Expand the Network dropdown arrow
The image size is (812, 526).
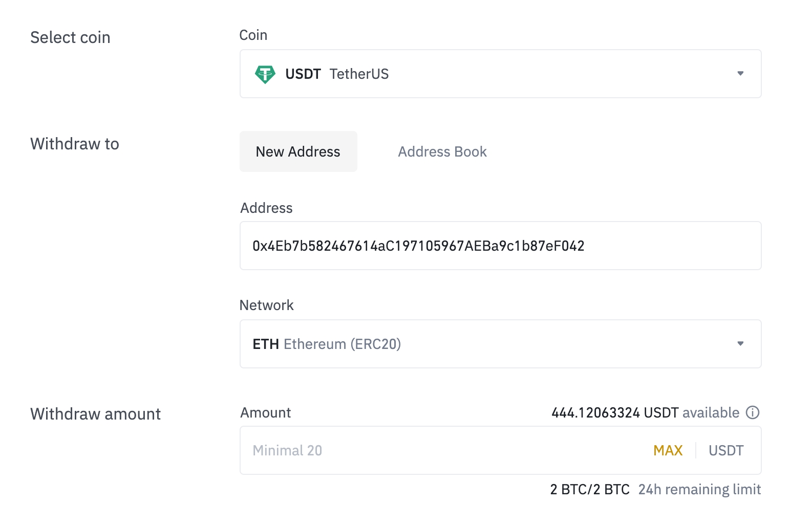740,343
